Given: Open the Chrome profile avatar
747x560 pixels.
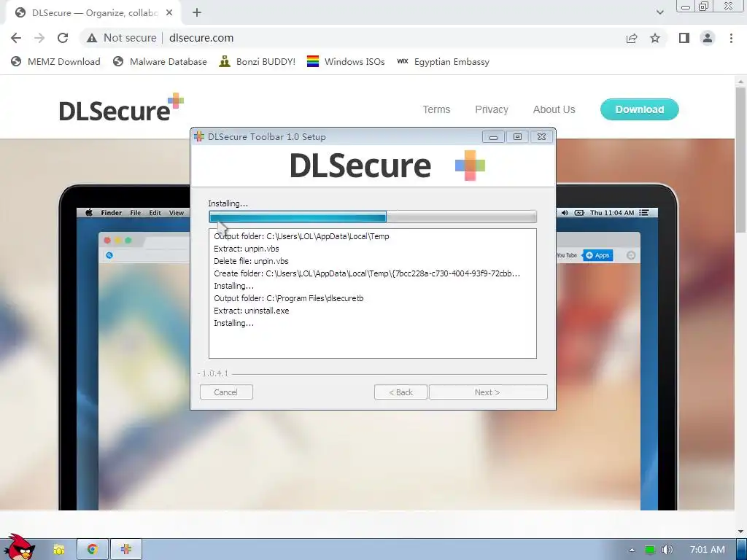Looking at the screenshot, I should point(708,38).
